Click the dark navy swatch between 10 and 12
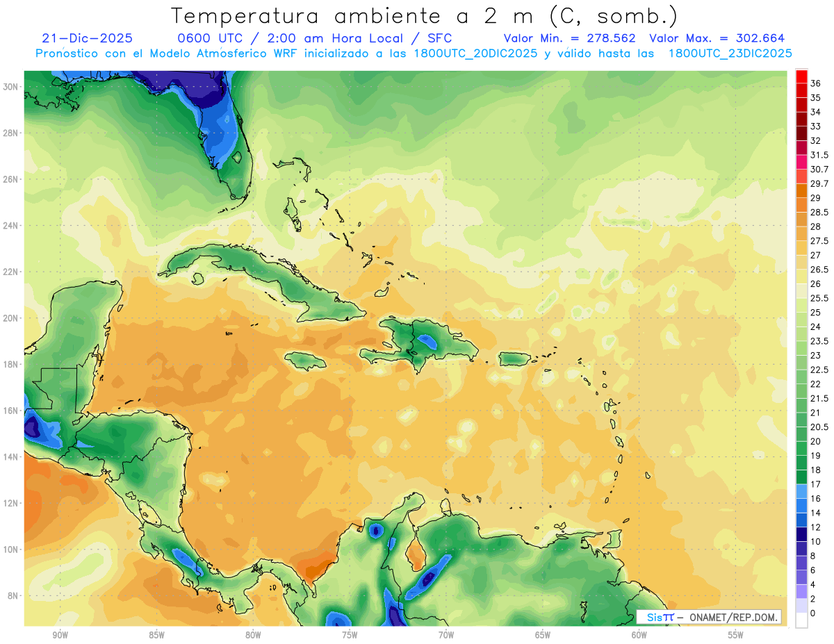834x644 pixels. (801, 534)
